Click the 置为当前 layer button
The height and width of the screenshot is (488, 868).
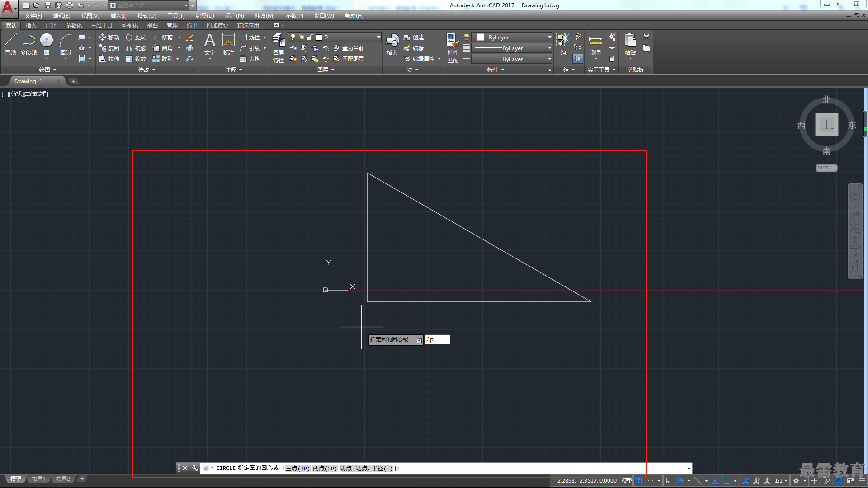pyautogui.click(x=348, y=48)
